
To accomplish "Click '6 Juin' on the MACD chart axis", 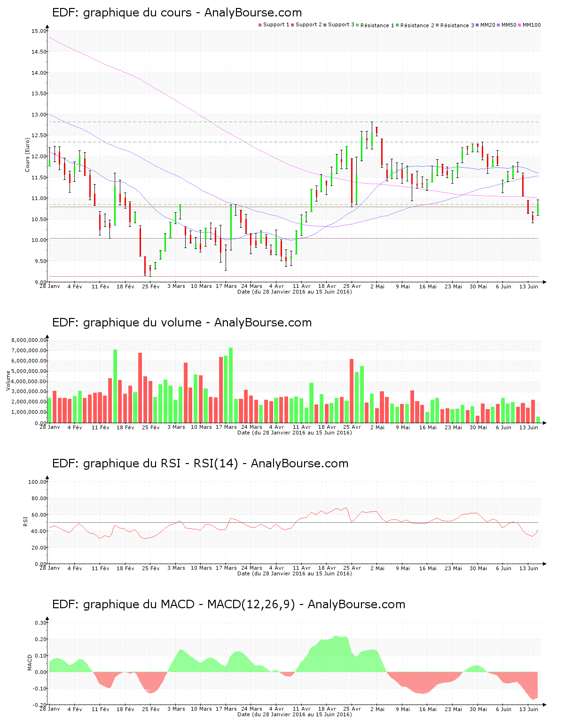I will coord(503,709).
